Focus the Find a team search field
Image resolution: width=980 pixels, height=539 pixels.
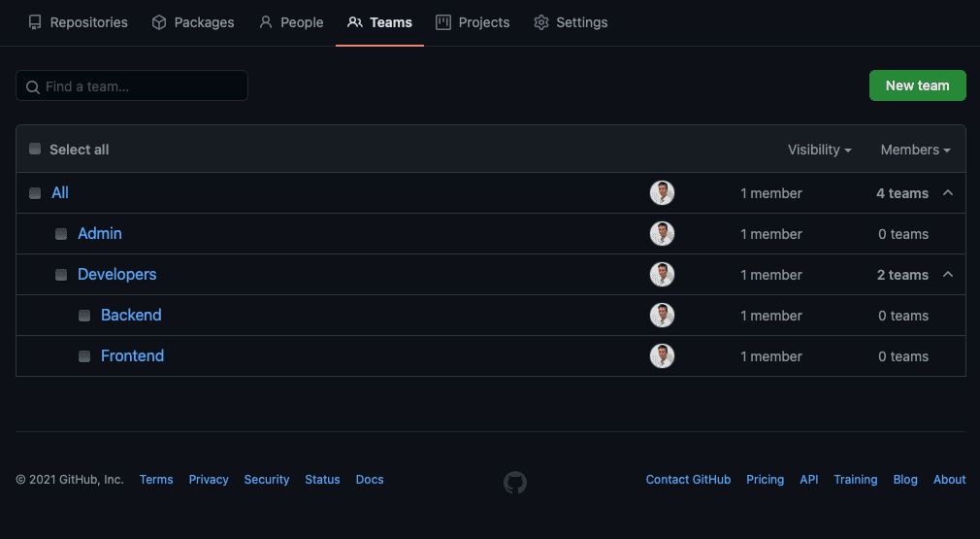141,86
